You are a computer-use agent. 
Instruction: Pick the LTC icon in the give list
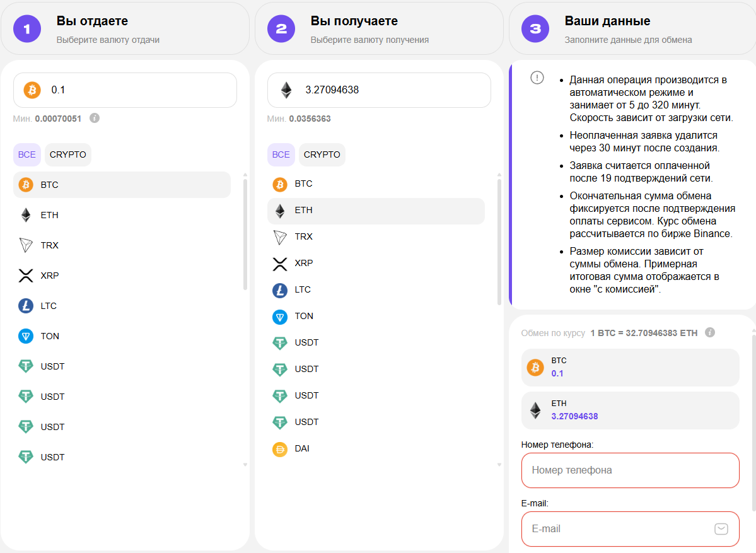click(26, 306)
